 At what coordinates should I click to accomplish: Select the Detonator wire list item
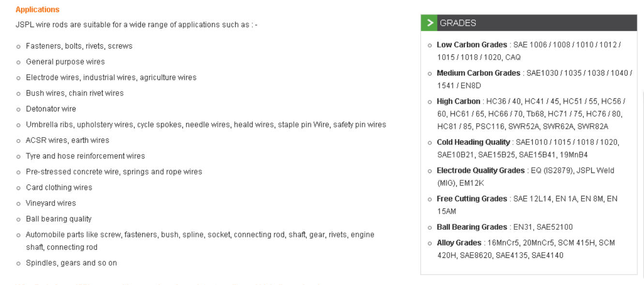pos(51,109)
